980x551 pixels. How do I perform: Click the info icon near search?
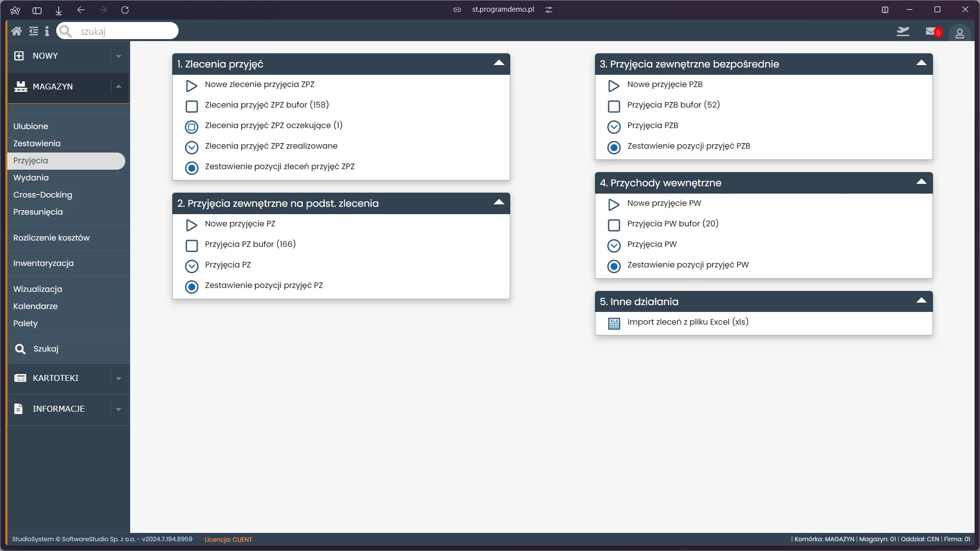pyautogui.click(x=47, y=31)
